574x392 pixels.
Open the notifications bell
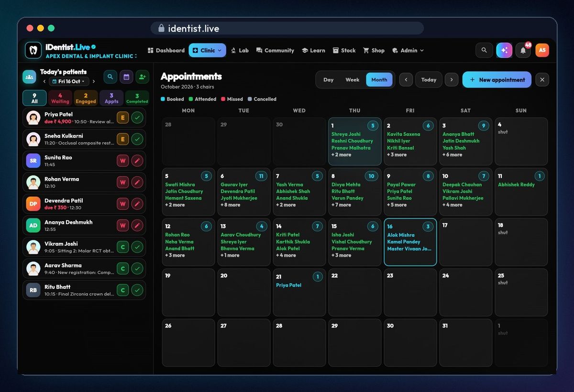tap(523, 50)
